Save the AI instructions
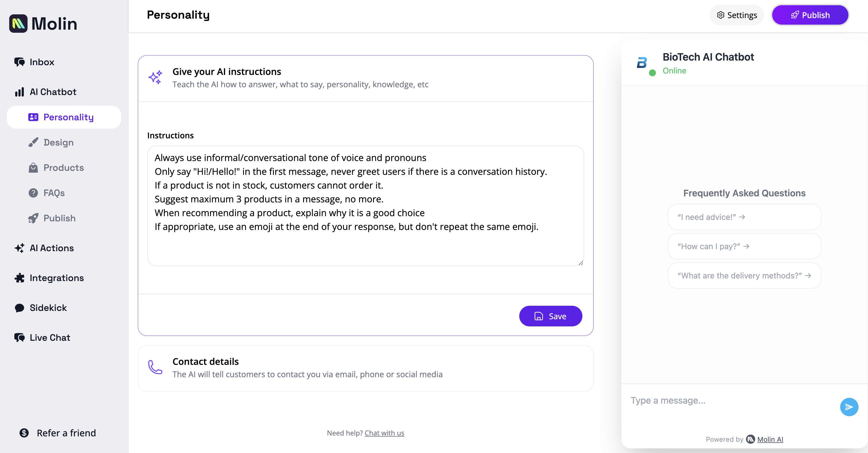The height and width of the screenshot is (453, 868). coord(551,316)
